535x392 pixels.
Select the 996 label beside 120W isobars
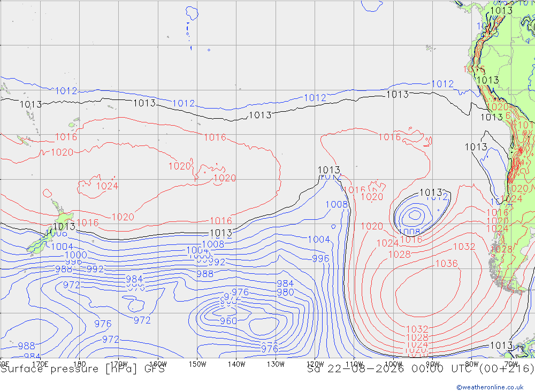320,259
